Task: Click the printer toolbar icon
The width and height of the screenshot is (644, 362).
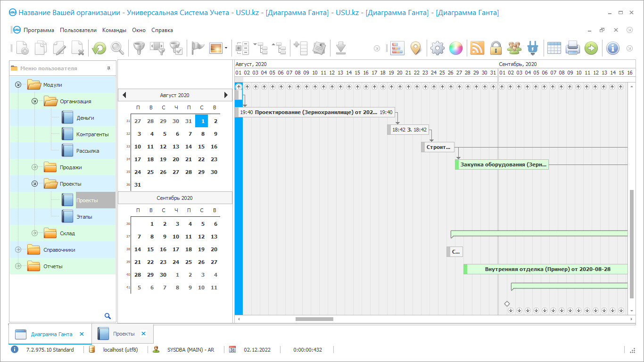Action: (x=572, y=48)
